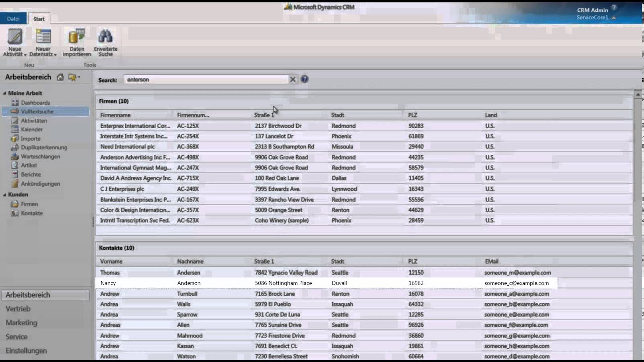Screen dimensions: 644x362
Task: Open Artikel in the sidebar
Action: click(29, 166)
